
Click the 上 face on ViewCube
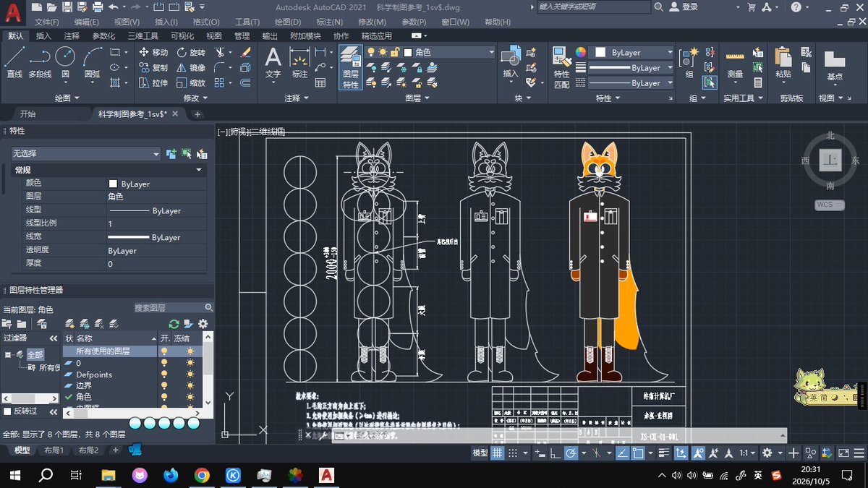(x=830, y=161)
